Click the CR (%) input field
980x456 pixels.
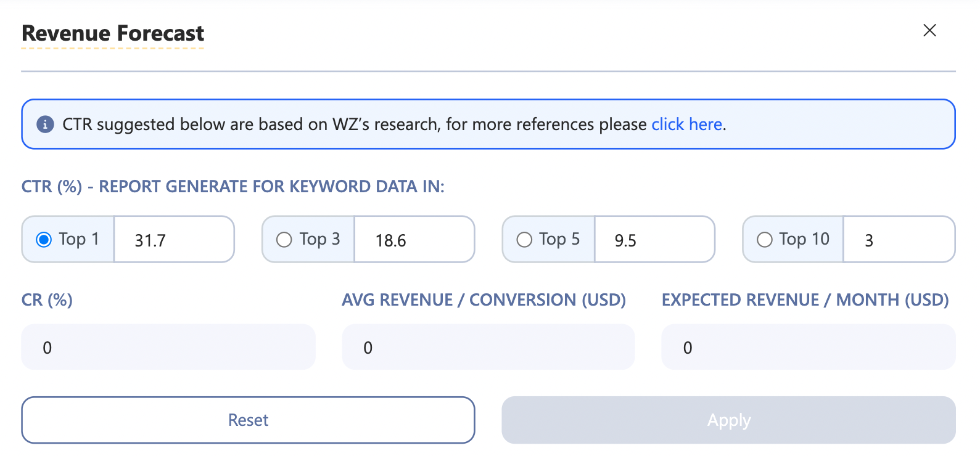(x=168, y=346)
